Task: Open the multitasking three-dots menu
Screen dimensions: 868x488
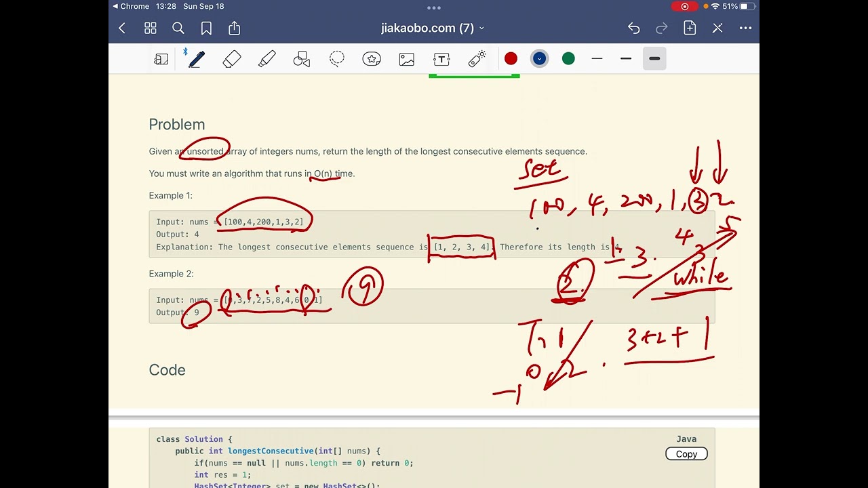Action: pyautogui.click(x=434, y=8)
